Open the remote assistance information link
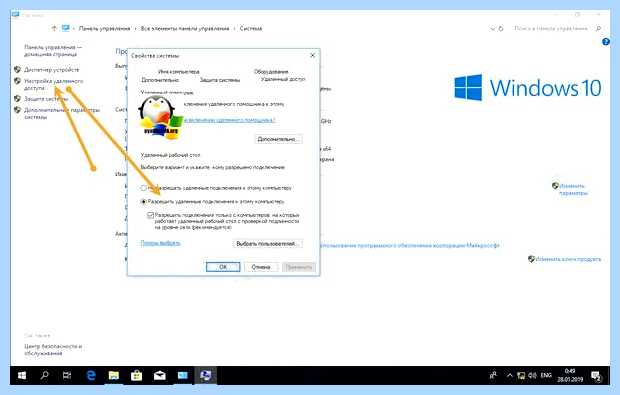The height and width of the screenshot is (395, 620). pos(230,120)
